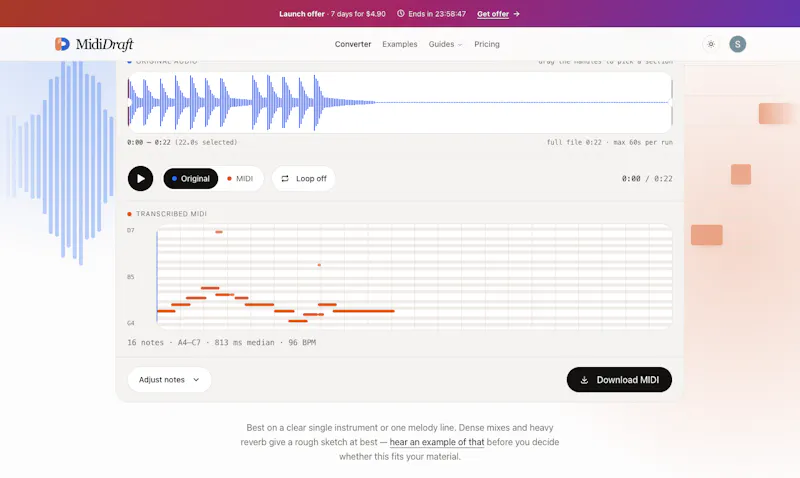Click '0:00 – 0:22 (22.0s selected)' text
This screenshot has width=800, height=478.
(182, 142)
